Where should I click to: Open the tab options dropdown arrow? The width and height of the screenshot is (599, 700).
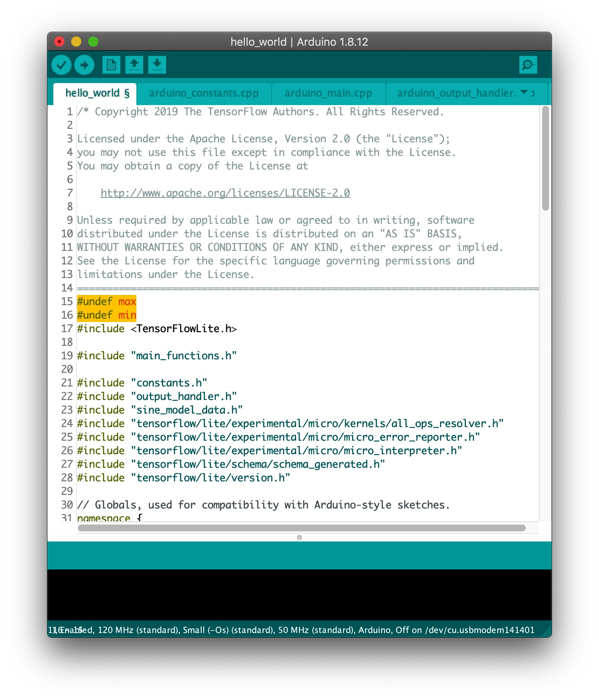[x=524, y=92]
